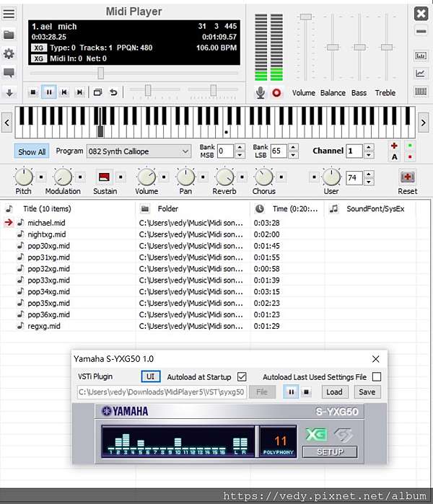Pause playback in Yamaha VSTi dialog
Viewport: 433px width, 504px height.
[291, 392]
